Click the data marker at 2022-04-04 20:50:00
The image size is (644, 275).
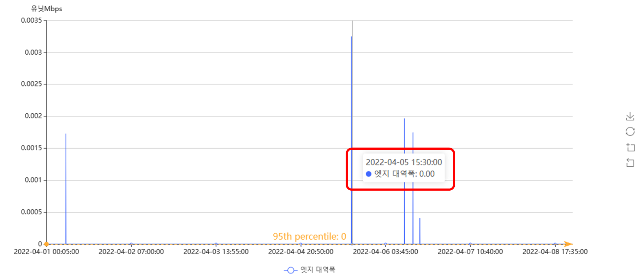point(301,244)
